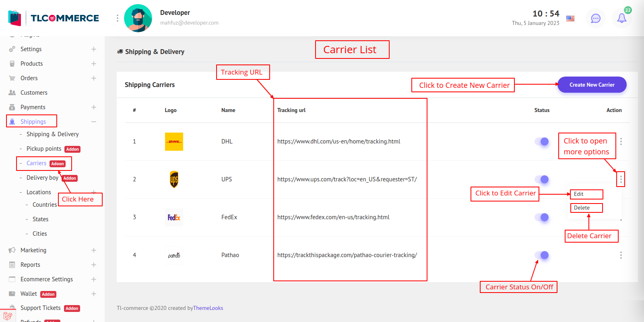This screenshot has height=322, width=644.
Task: Click the TLCommerce logo in header
Action: click(54, 18)
